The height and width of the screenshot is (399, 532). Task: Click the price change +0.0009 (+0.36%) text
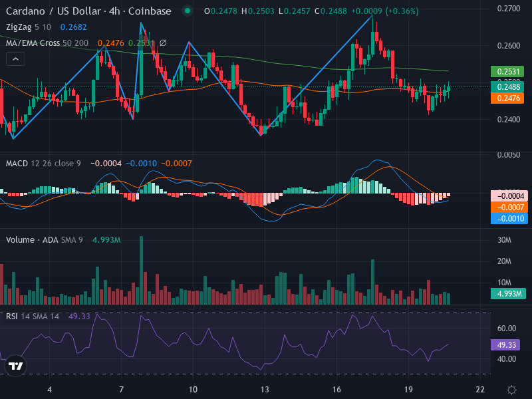point(385,11)
